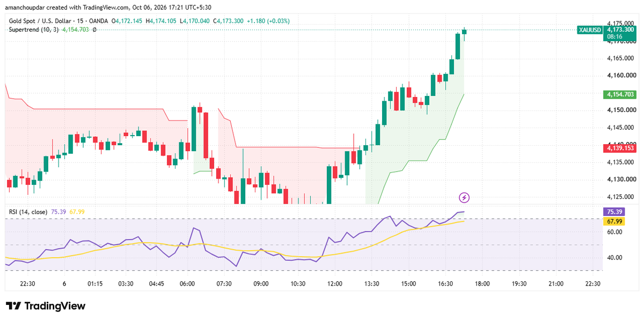644x321 pixels.
Task: Click the 09:00 time axis label
Action: coord(261,284)
